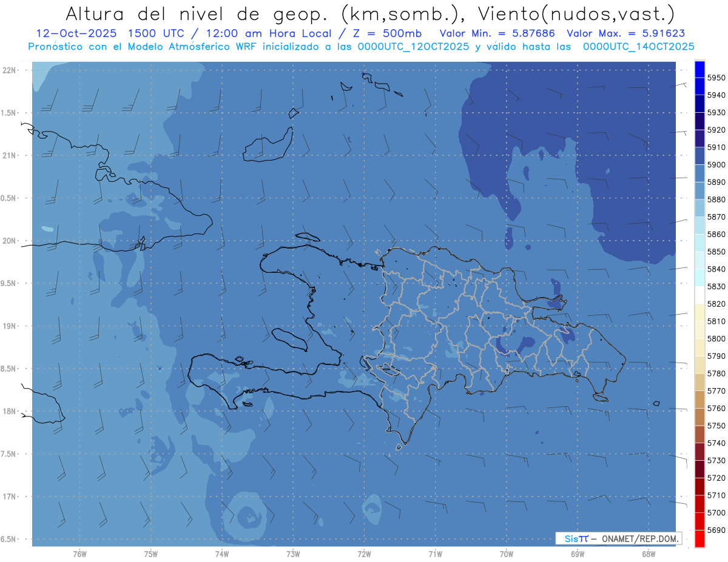Select the bright red swatch at the color scale bottom
Image resolution: width=728 pixels, height=562 pixels.
tap(699, 538)
